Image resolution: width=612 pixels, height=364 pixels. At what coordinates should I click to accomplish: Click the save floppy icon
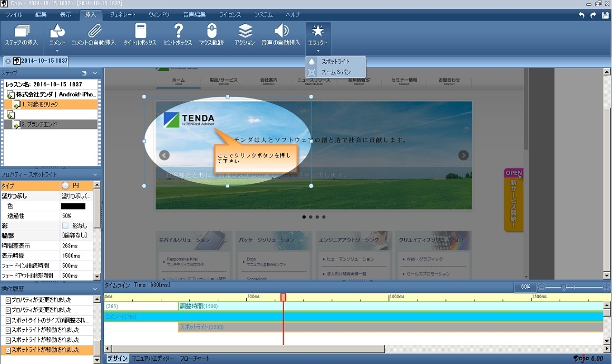coord(605,15)
